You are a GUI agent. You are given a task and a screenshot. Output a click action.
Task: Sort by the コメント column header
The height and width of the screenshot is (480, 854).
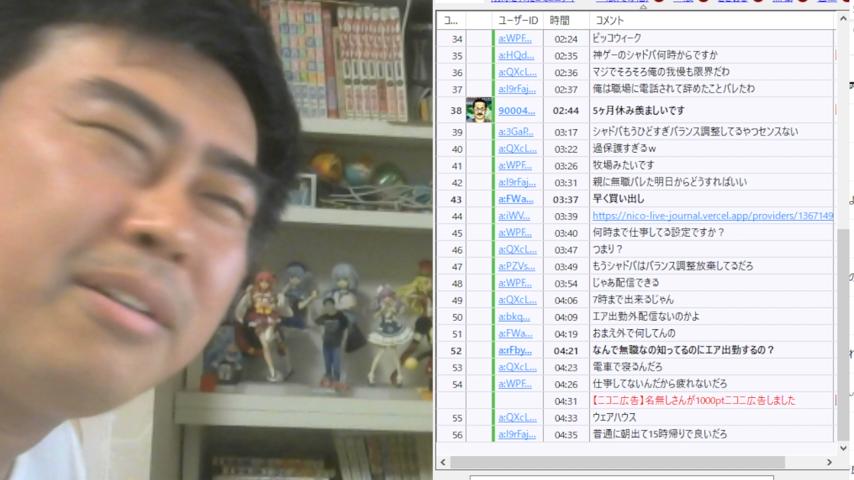click(x=609, y=21)
